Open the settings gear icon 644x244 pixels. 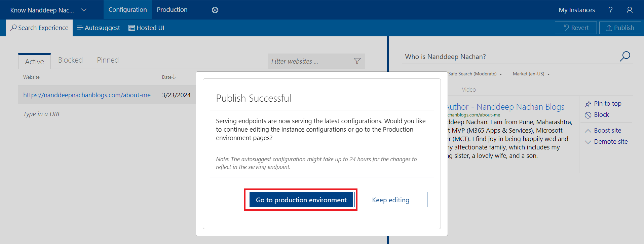coord(215,10)
